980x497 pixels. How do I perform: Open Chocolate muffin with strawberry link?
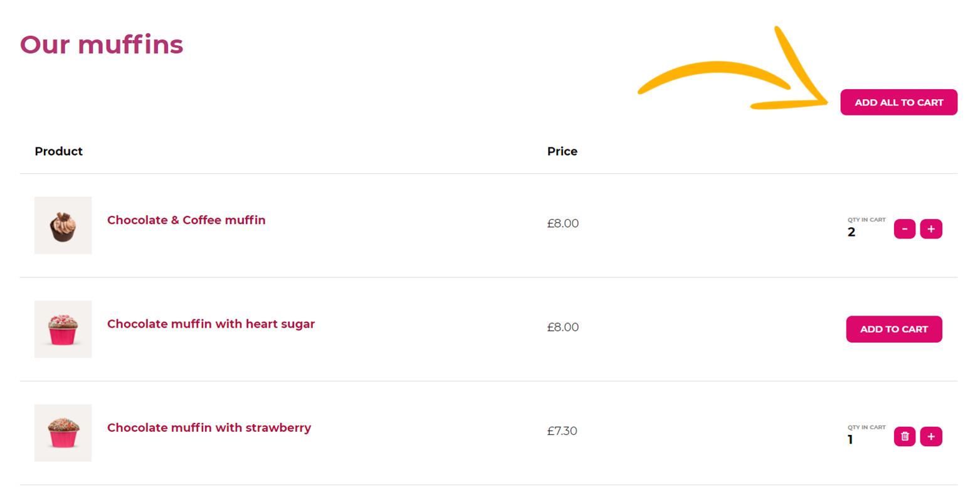209,427
